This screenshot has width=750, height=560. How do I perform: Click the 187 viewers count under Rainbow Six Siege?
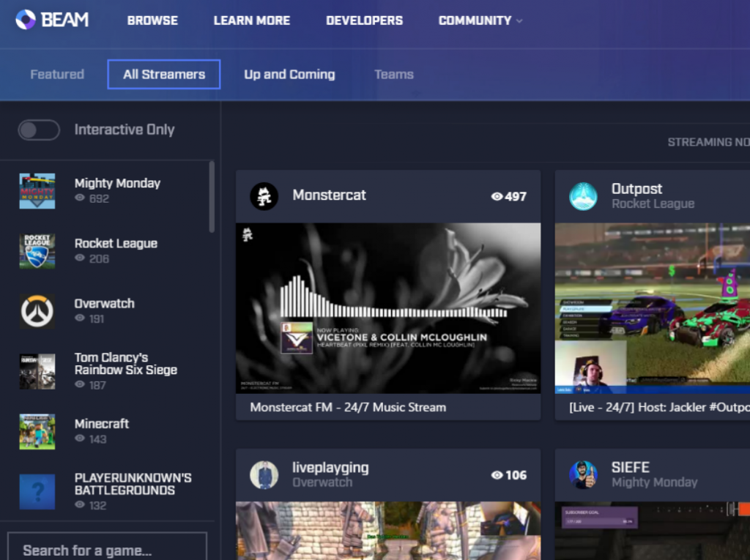97,385
